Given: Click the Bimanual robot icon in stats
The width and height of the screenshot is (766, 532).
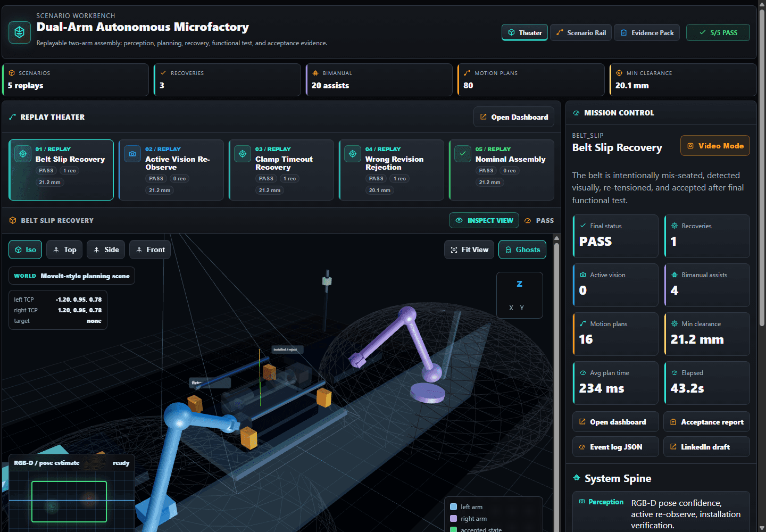Looking at the screenshot, I should pos(315,73).
